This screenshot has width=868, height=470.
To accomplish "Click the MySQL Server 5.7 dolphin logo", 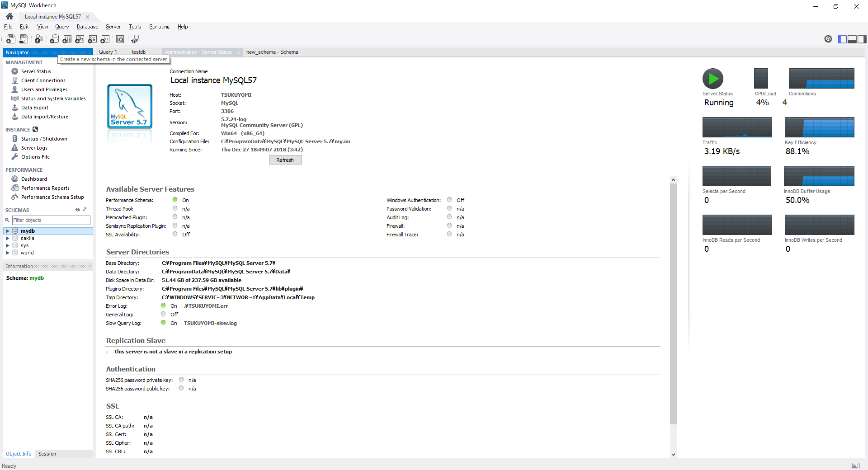I will [130, 106].
